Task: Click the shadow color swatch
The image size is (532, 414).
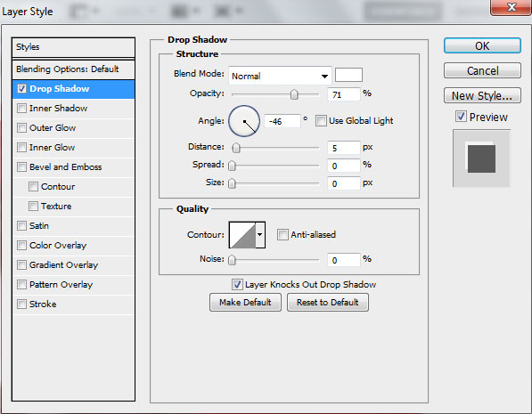Action: pos(348,75)
